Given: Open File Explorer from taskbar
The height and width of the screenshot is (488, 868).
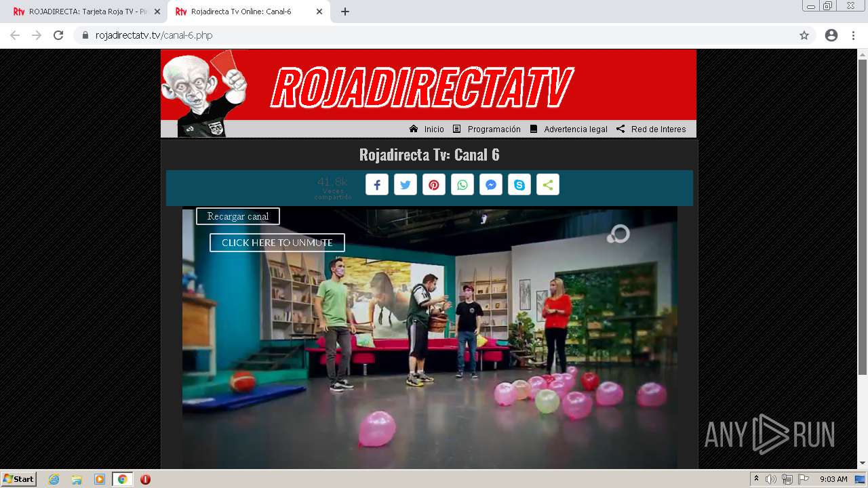Looking at the screenshot, I should coord(77,479).
